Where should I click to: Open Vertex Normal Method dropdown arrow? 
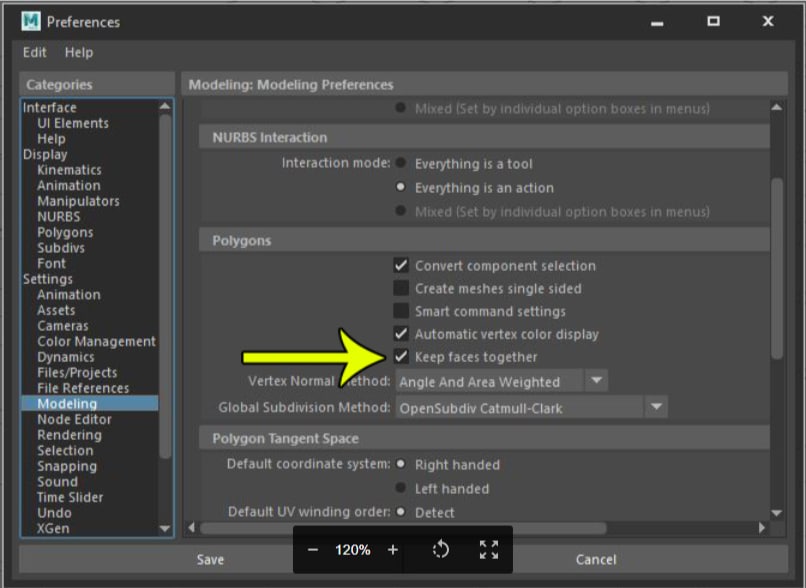tap(596, 381)
